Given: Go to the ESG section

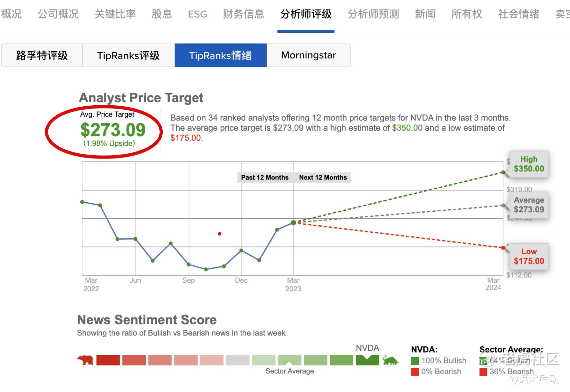Looking at the screenshot, I should tap(197, 14).
